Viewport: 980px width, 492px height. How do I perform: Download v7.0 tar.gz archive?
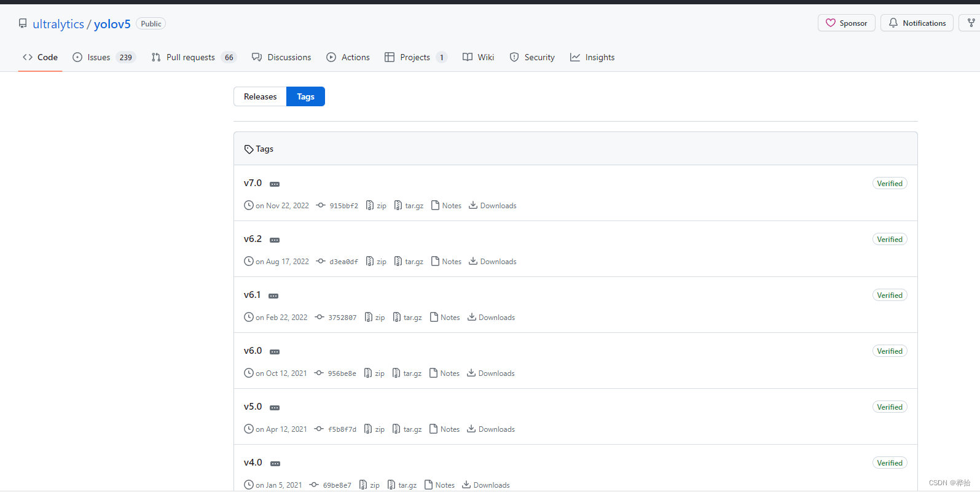click(x=409, y=206)
